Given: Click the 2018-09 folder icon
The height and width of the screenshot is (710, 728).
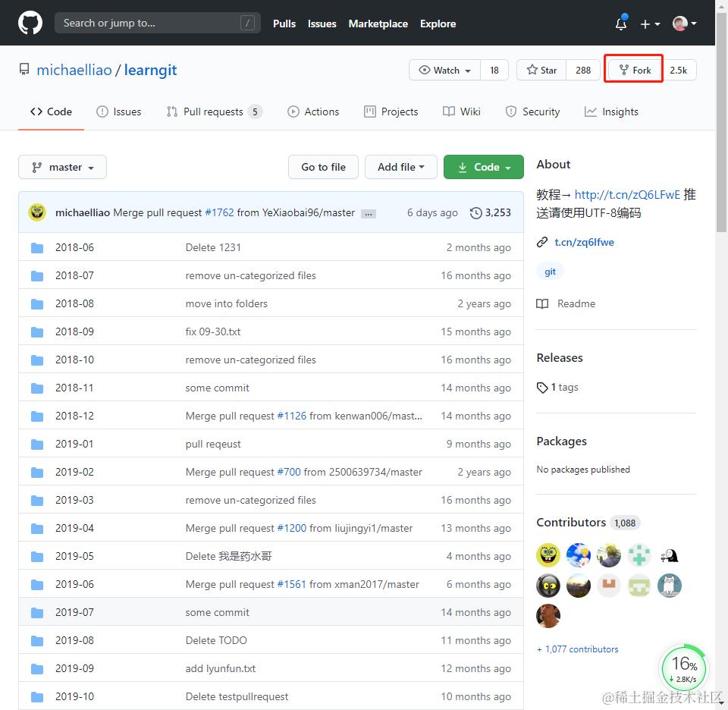Looking at the screenshot, I should click(x=37, y=332).
